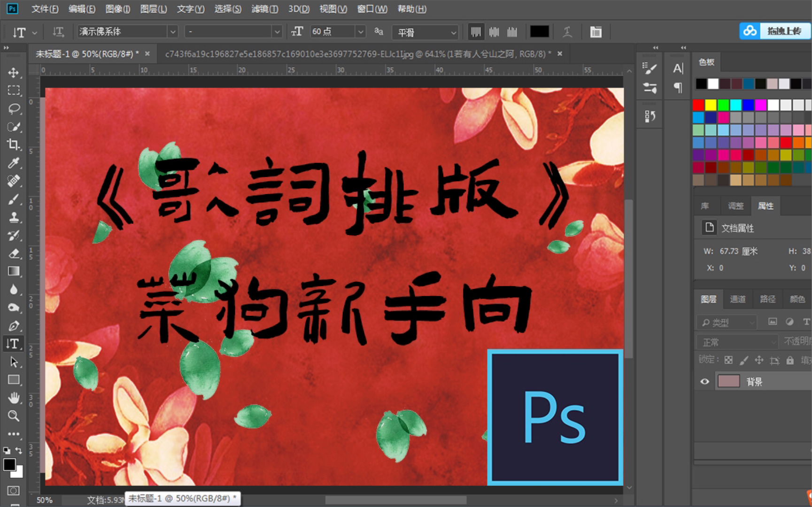Hide the 背景 layer visibility eye

tap(704, 382)
